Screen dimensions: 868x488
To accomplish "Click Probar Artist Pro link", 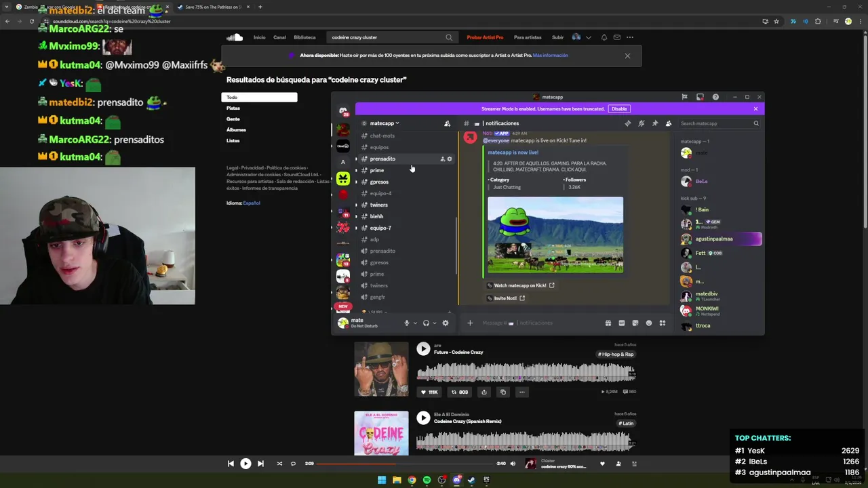I will pyautogui.click(x=485, y=37).
